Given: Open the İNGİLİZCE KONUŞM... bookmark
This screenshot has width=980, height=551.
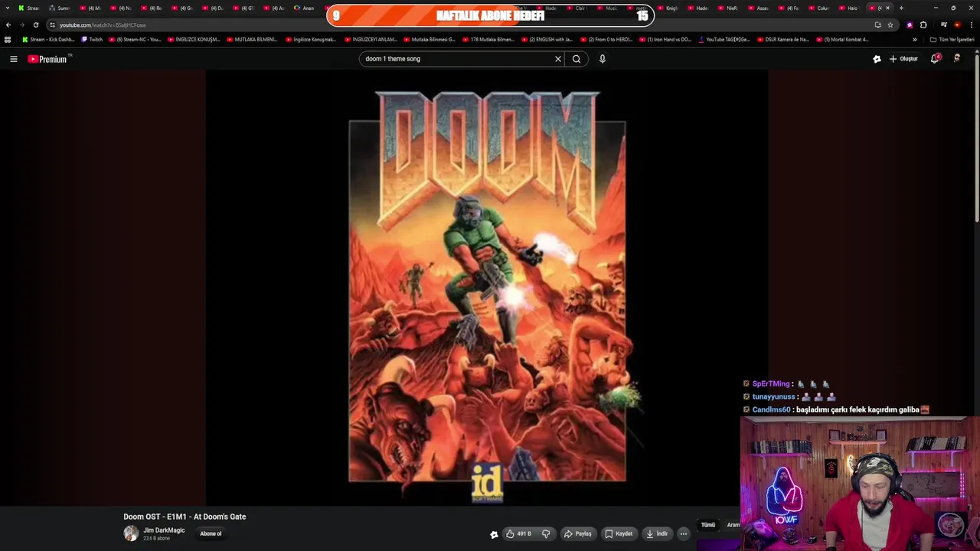Looking at the screenshot, I should [x=194, y=39].
